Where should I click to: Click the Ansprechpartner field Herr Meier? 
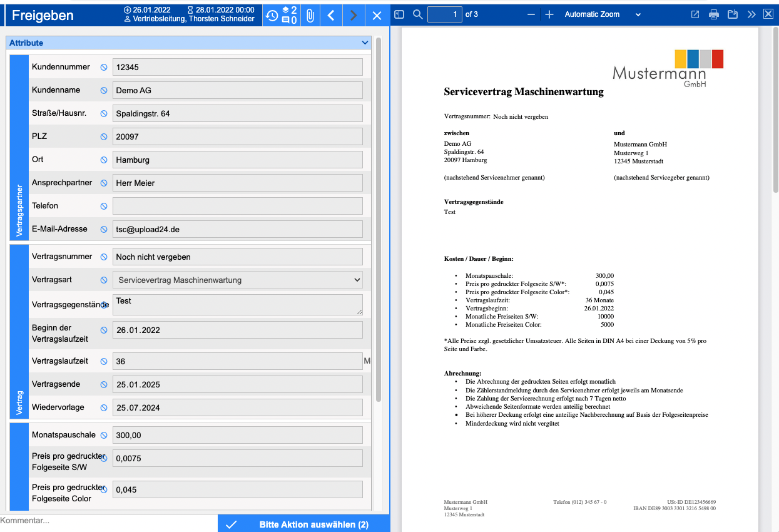click(238, 183)
